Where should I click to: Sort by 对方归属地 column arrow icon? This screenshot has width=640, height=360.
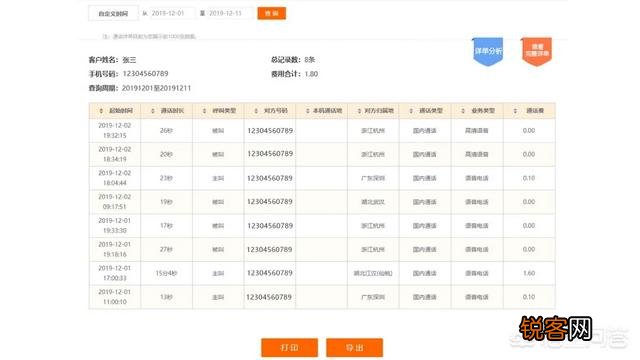tap(359, 111)
